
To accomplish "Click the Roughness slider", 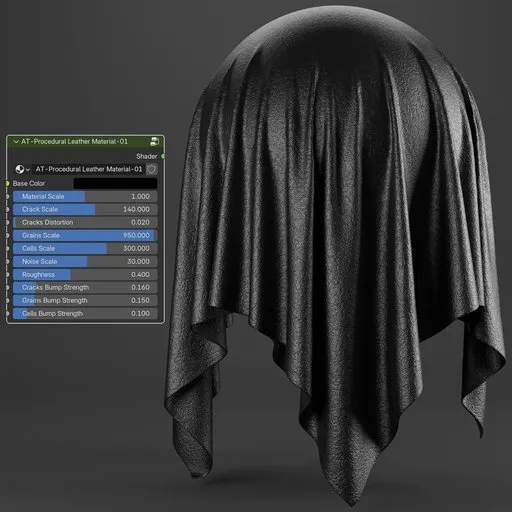I will click(x=85, y=274).
